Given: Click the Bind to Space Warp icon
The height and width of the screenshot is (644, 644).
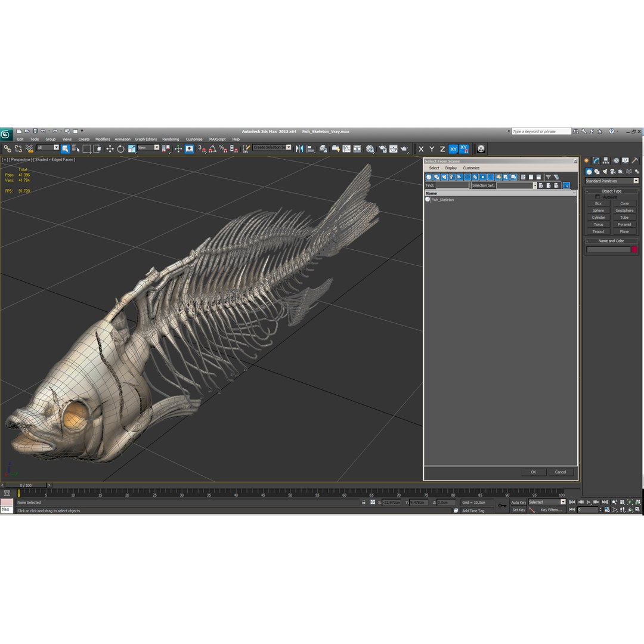Looking at the screenshot, I should (29, 148).
